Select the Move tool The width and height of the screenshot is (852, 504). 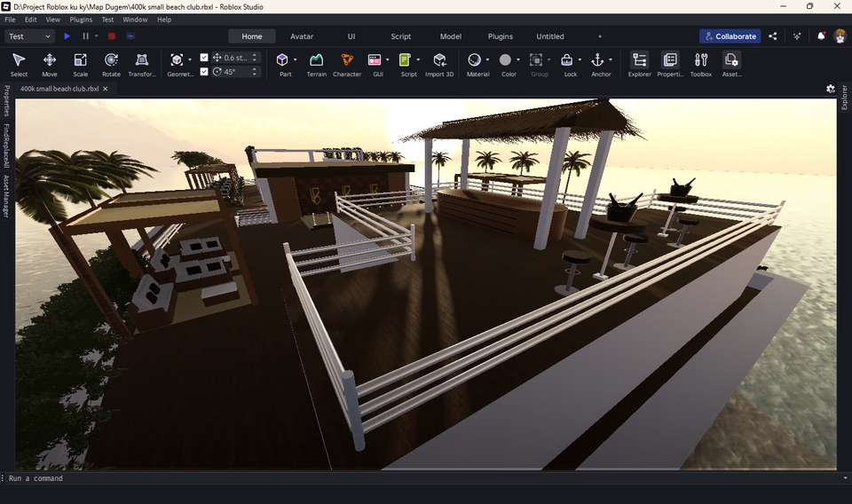pyautogui.click(x=50, y=60)
